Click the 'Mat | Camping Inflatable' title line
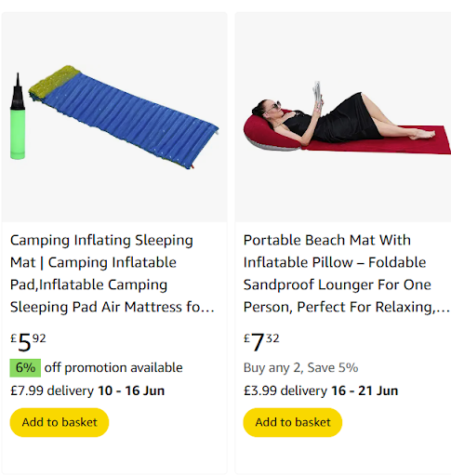The image size is (451, 476). point(93,262)
